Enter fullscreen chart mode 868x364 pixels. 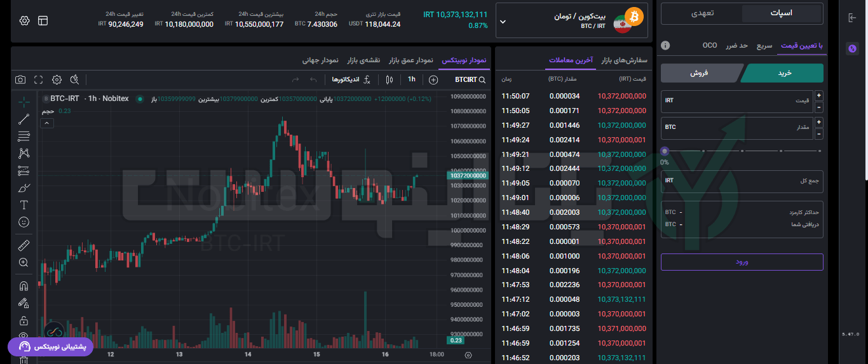point(39,79)
